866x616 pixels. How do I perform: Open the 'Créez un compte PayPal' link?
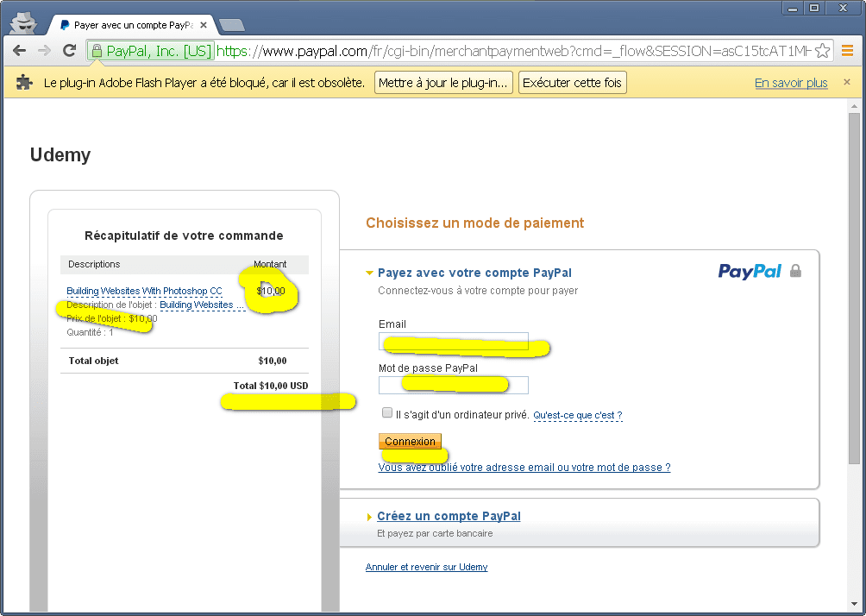point(449,516)
